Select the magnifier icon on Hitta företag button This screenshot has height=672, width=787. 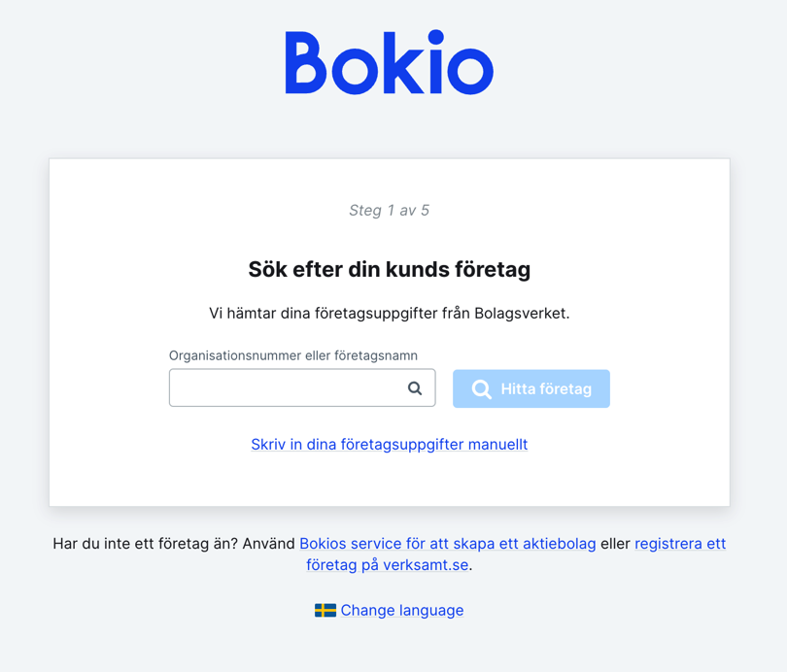[x=482, y=388]
